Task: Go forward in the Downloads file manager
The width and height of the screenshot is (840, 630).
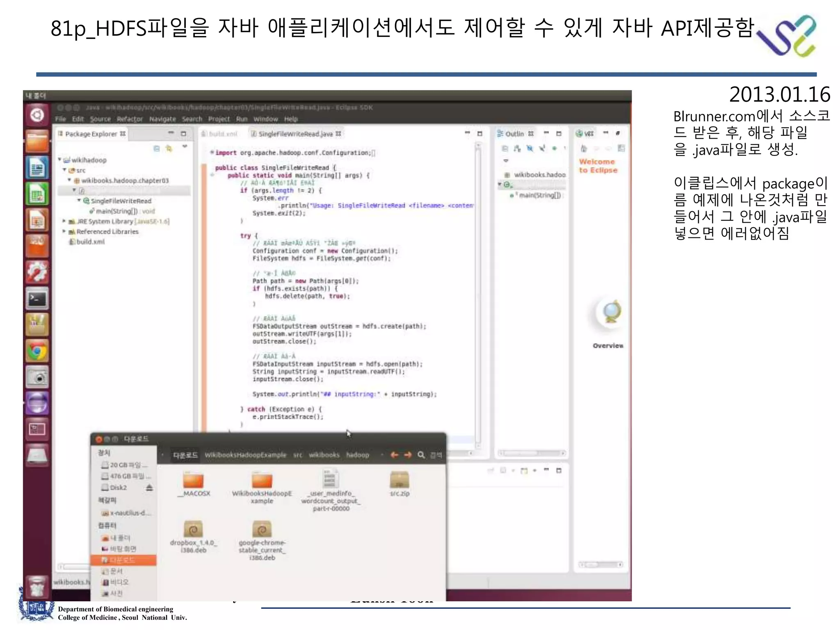Action: pos(408,455)
